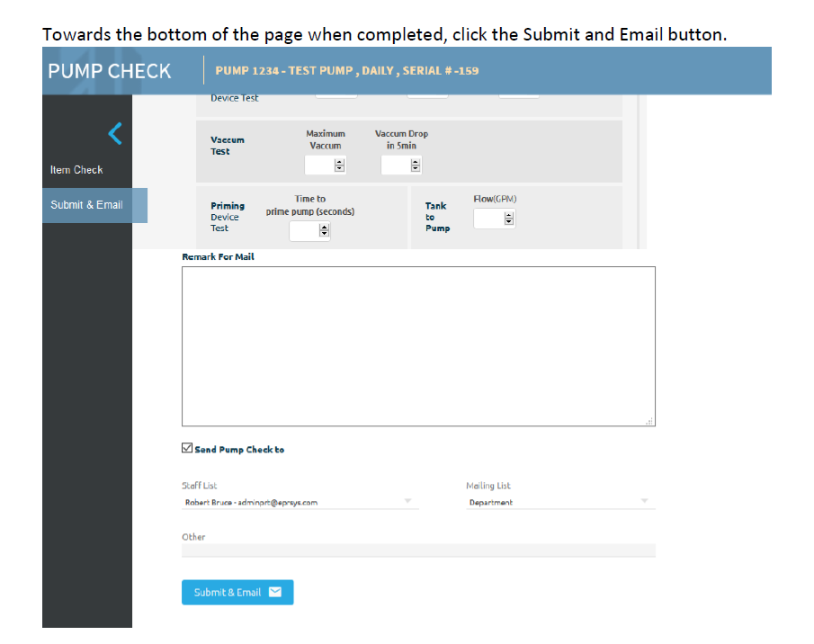
Task: Click the PUMP CHECK header title
Action: pos(110,71)
